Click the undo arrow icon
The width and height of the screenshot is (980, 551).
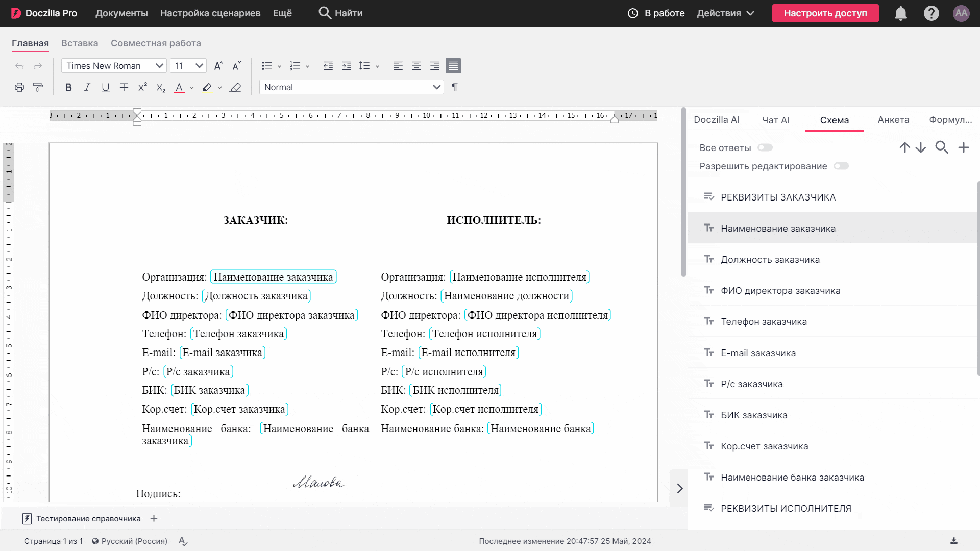coord(19,66)
